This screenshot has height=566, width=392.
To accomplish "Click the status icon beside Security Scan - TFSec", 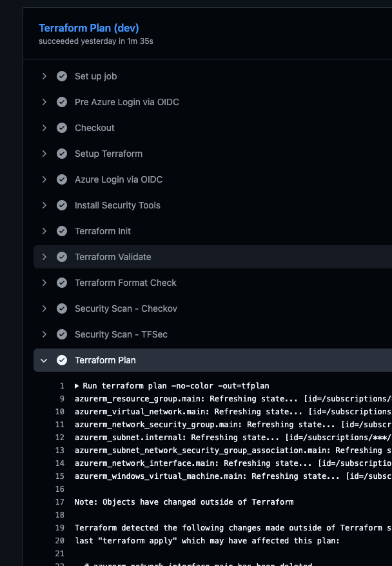I will click(62, 334).
